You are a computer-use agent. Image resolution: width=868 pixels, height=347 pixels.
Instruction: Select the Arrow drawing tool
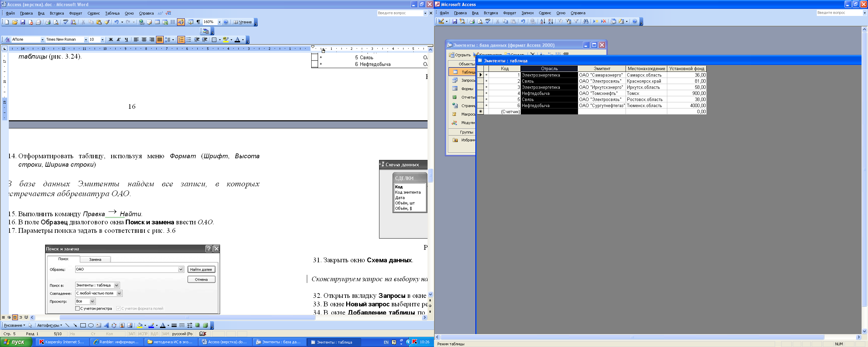(75, 325)
